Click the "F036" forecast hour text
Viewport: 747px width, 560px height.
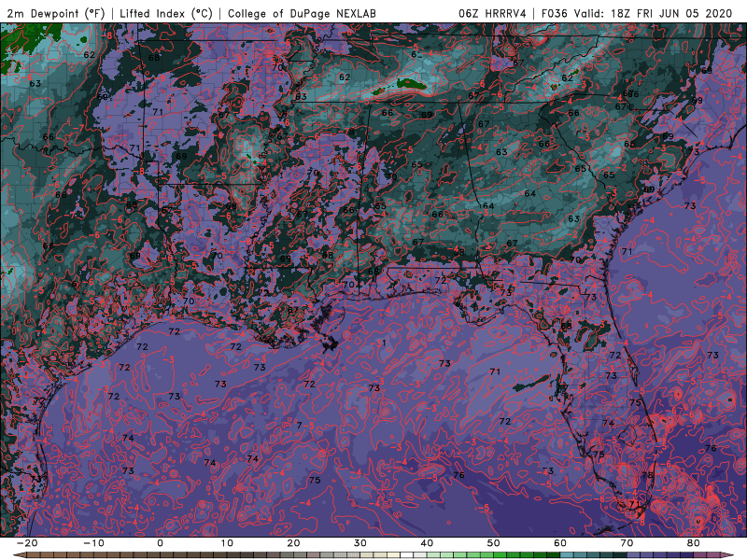[x=556, y=13]
